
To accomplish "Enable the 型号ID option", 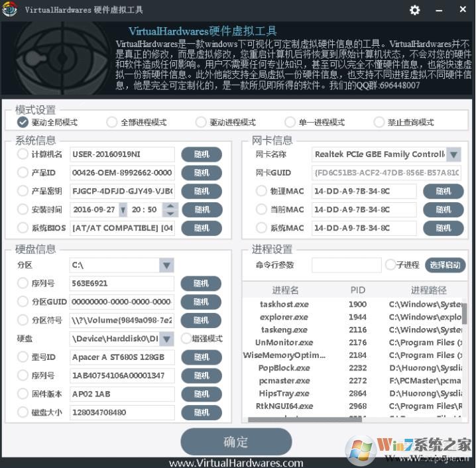I will pyautogui.click(x=23, y=357).
